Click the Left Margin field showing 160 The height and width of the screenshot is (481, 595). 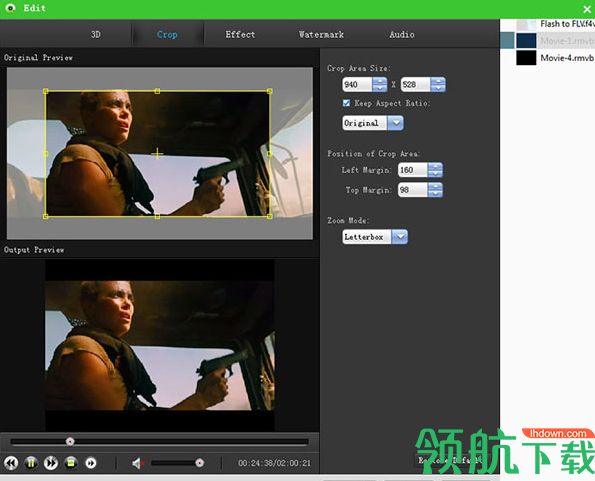(x=413, y=170)
